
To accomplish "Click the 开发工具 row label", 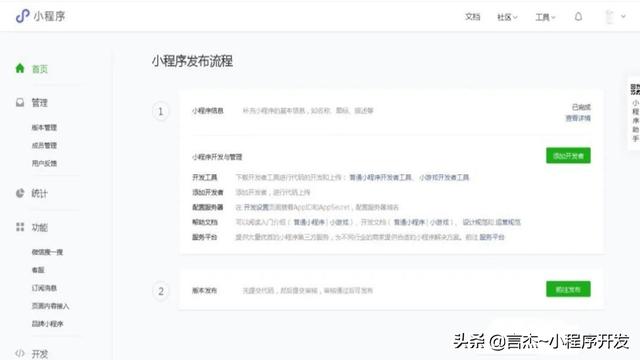I will click(x=204, y=177).
